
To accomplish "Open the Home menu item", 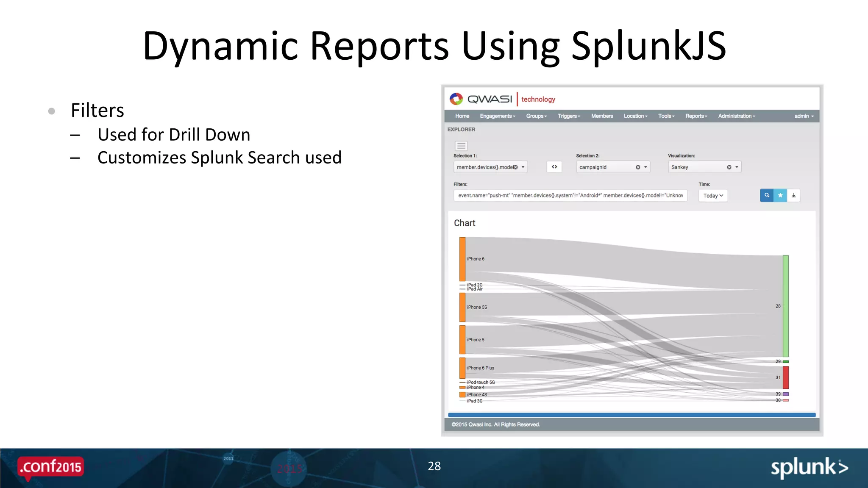I will pyautogui.click(x=462, y=116).
